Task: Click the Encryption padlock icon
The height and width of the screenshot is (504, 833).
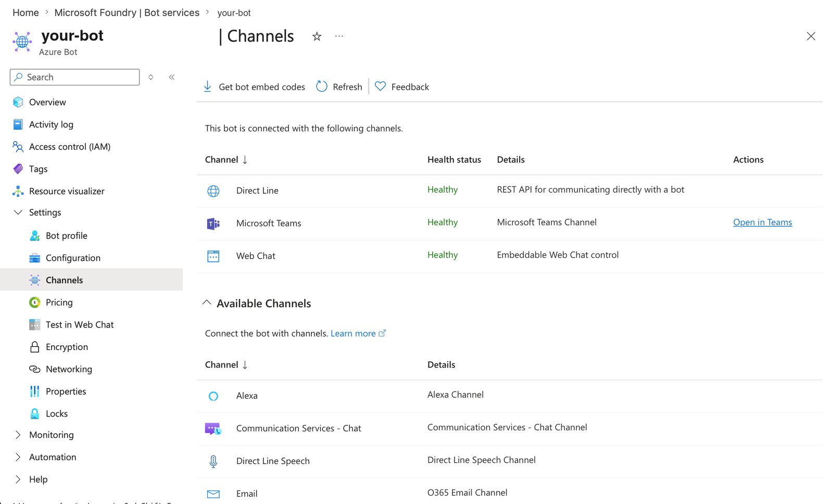Action: click(35, 347)
